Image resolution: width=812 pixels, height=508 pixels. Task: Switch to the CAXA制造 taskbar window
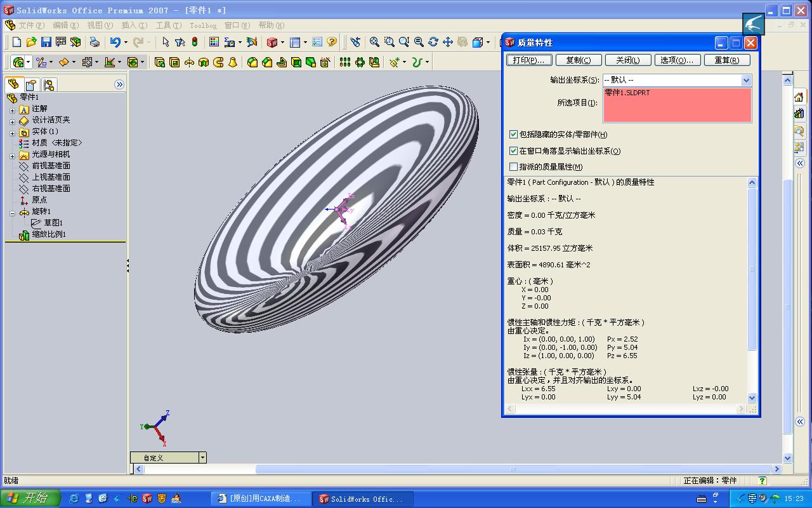(261, 498)
